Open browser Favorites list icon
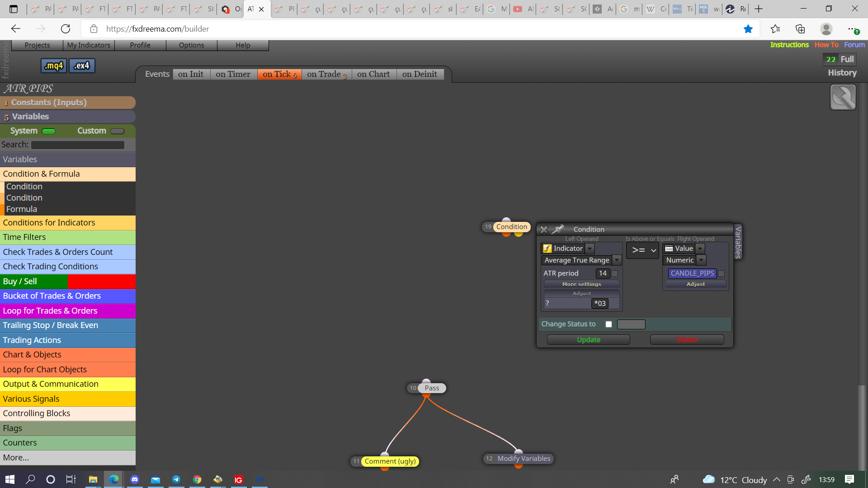The width and height of the screenshot is (868, 488). coord(775,29)
